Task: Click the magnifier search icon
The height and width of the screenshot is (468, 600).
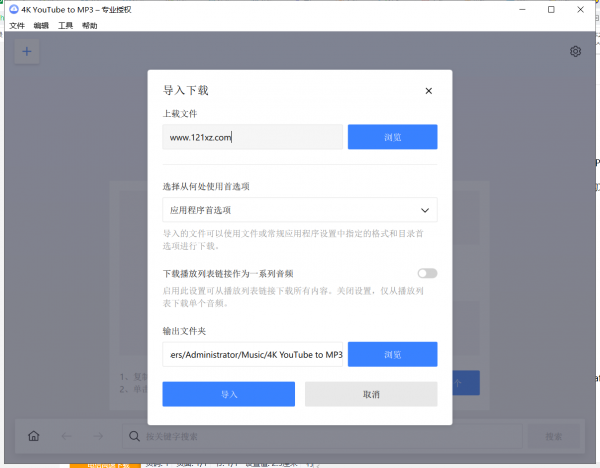Action: click(x=134, y=436)
